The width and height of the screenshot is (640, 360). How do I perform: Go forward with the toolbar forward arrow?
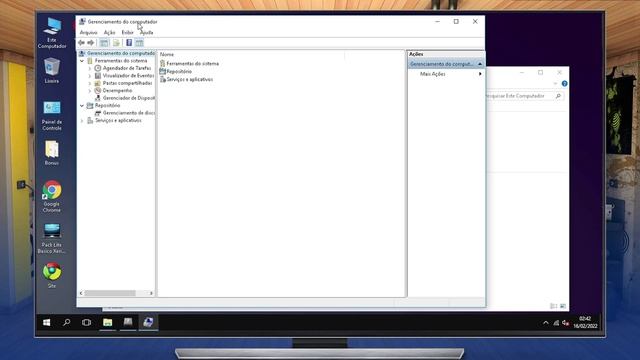point(91,43)
